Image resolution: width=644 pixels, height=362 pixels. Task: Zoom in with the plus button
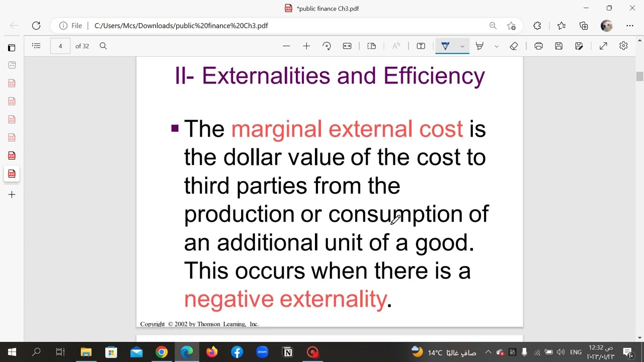point(306,46)
